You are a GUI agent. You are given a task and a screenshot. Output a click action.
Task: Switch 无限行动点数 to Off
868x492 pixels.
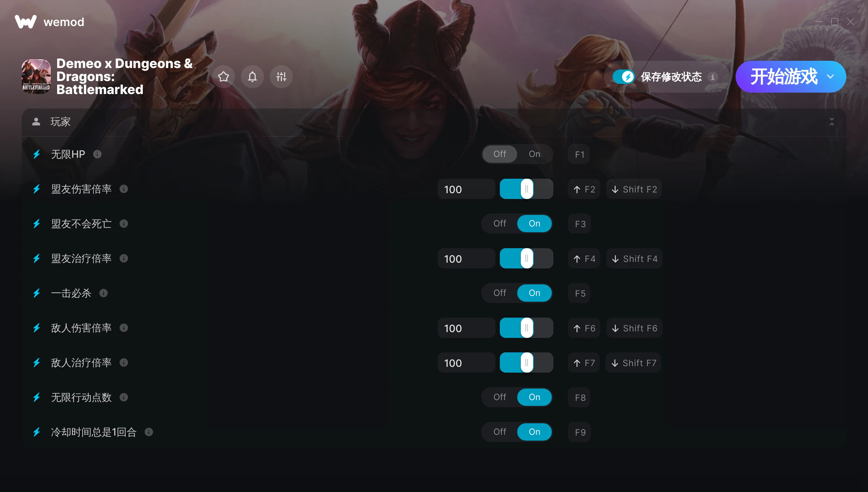coord(500,397)
